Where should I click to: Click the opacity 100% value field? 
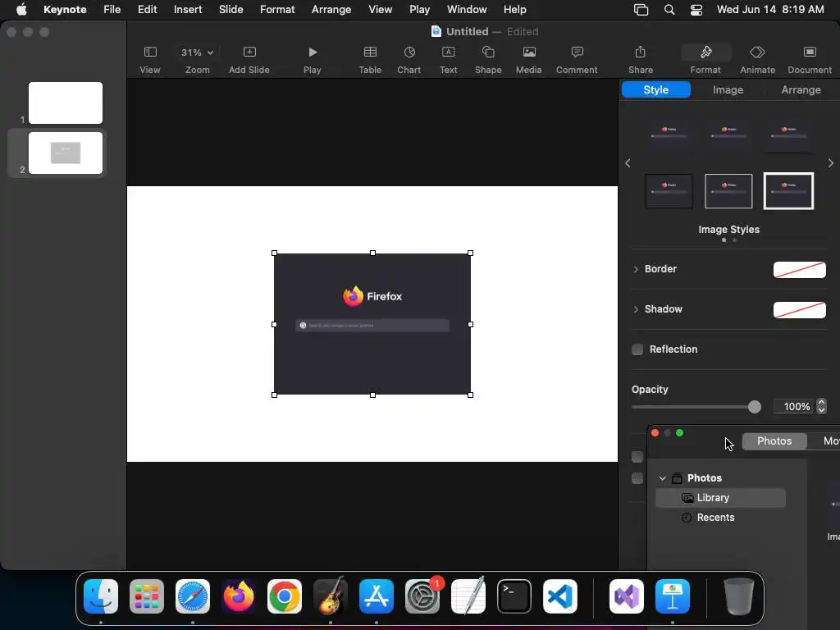point(794,407)
